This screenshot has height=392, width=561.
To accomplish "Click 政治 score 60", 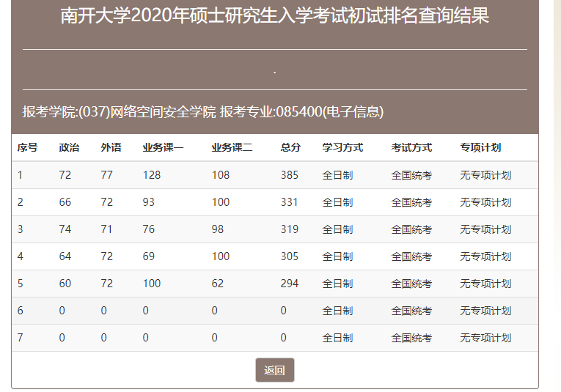I will pyautogui.click(x=65, y=284).
